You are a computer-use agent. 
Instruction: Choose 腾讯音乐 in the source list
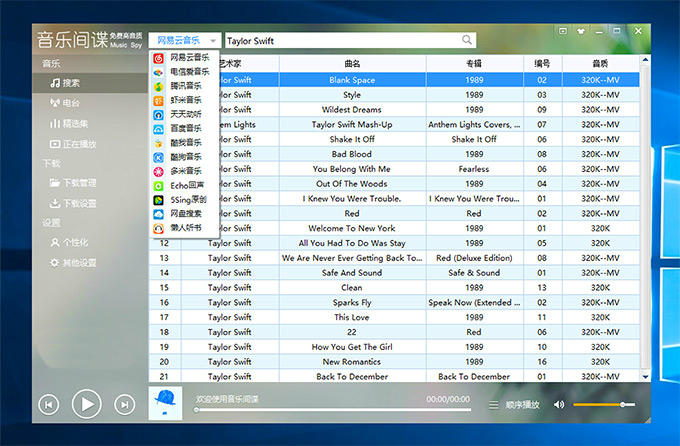tap(184, 86)
